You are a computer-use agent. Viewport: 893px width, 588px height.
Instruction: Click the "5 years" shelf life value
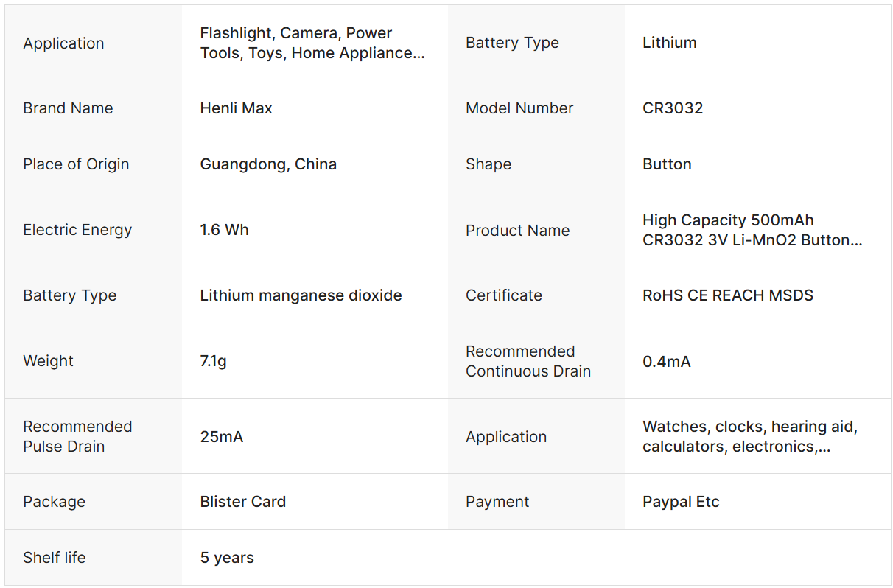227,558
